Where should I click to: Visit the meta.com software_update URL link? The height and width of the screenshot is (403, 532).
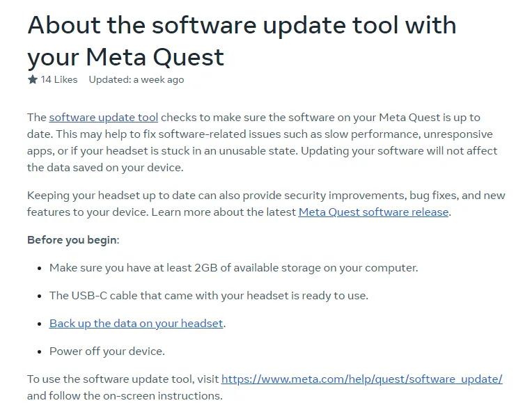click(361, 379)
